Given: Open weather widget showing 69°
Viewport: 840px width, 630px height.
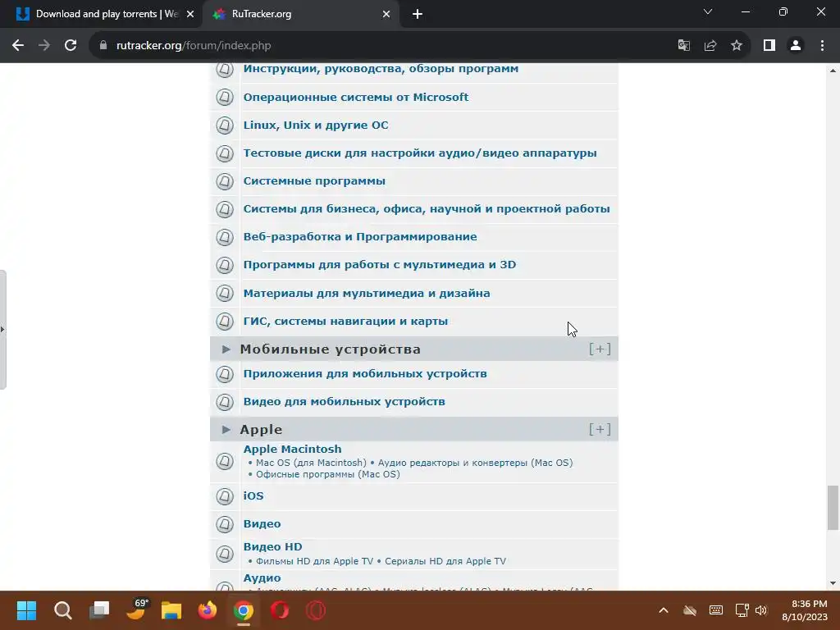Looking at the screenshot, I should coord(136,609).
